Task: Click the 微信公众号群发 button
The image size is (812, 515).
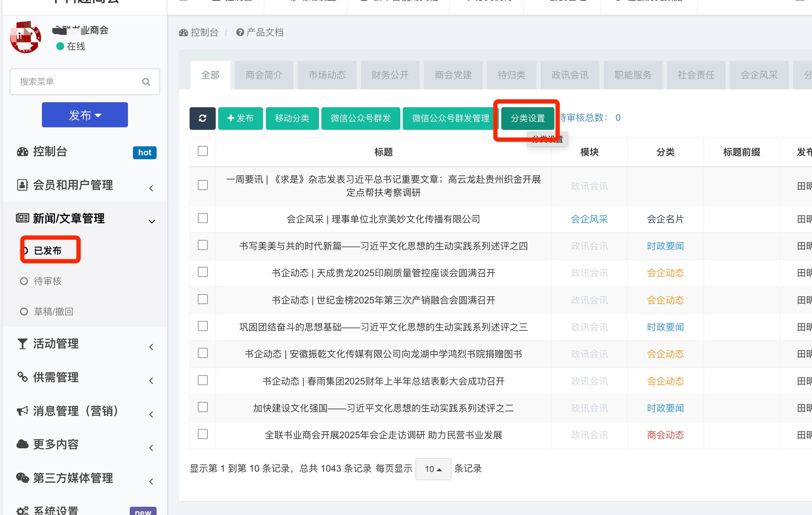Action: [360, 118]
